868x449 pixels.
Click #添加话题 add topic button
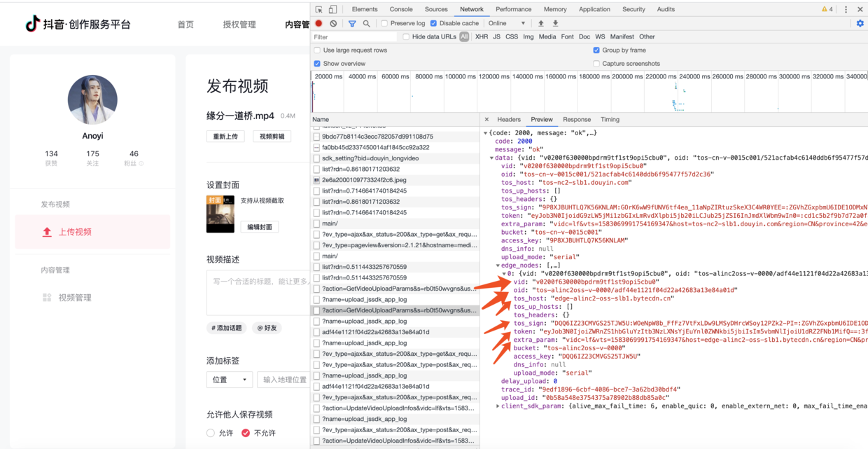coord(227,328)
